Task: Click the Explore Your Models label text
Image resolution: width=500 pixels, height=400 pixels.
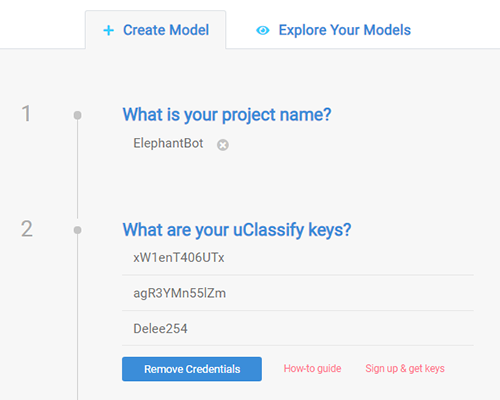Action: [x=345, y=30]
